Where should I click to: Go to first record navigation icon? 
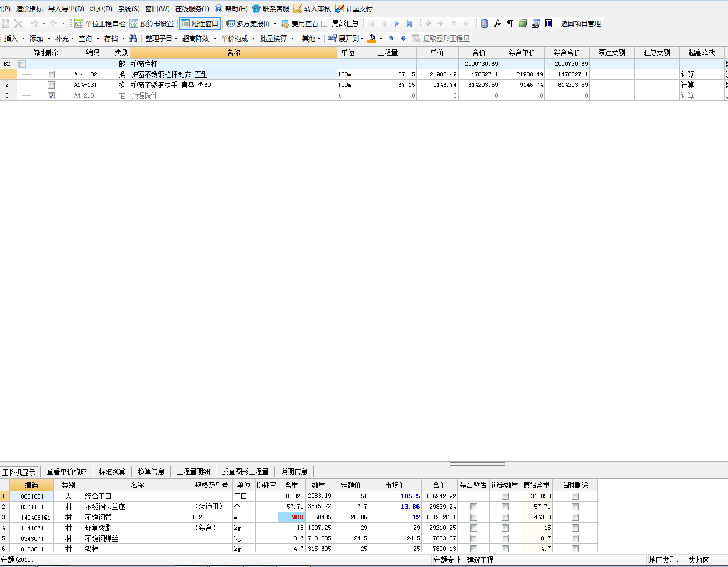pos(371,23)
